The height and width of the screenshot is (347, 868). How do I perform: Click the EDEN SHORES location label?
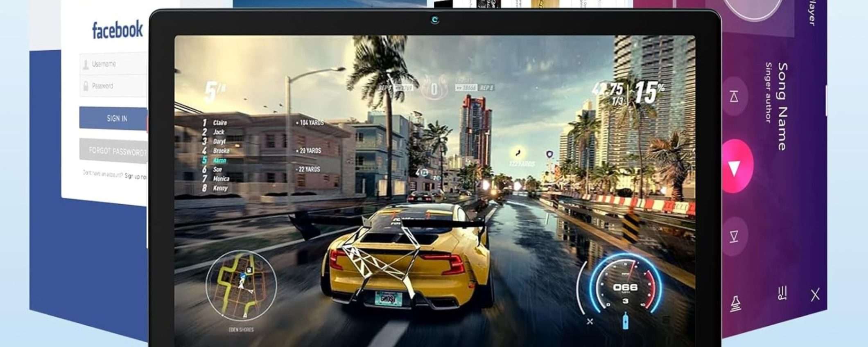pyautogui.click(x=241, y=329)
